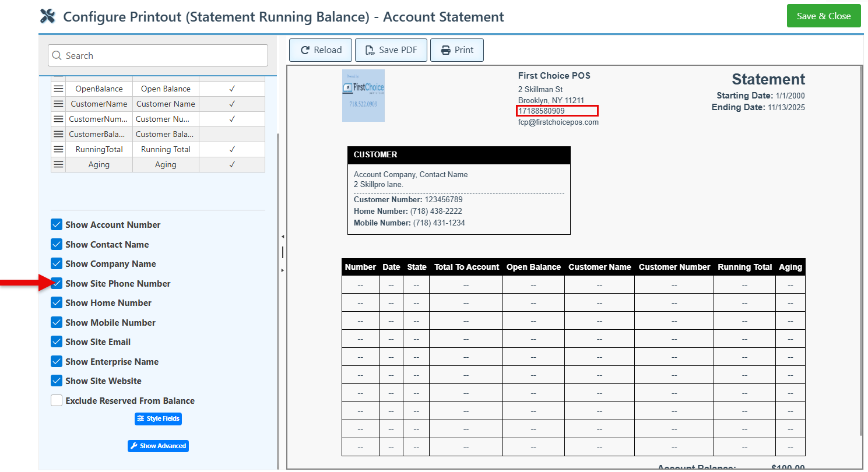This screenshot has height=472, width=868.
Task: Click the Save PDF button
Action: [x=391, y=50]
